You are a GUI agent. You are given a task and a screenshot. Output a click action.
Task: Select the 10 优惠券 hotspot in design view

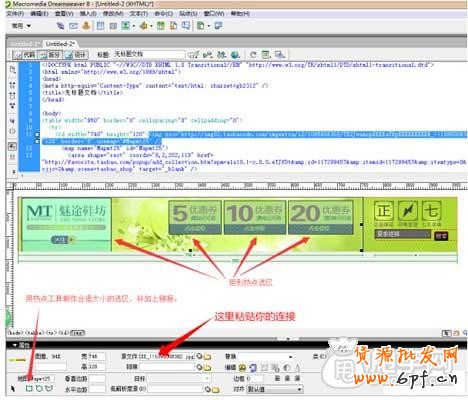255,217
